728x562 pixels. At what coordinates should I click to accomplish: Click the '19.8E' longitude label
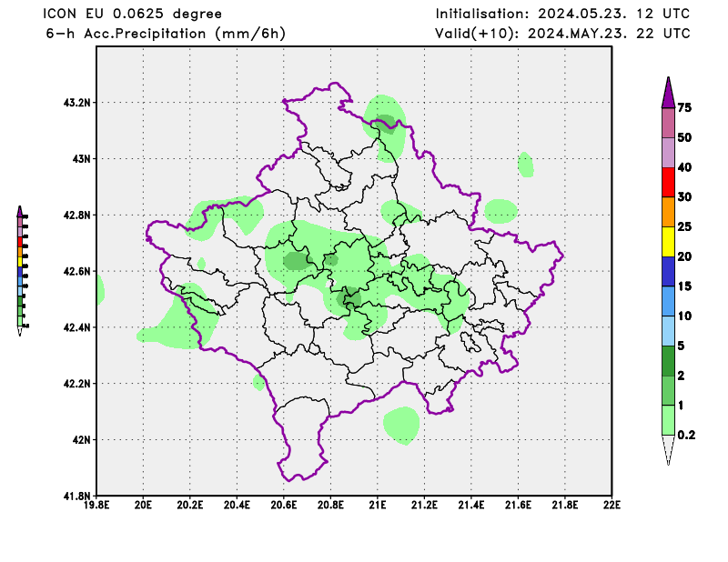pyautogui.click(x=96, y=505)
